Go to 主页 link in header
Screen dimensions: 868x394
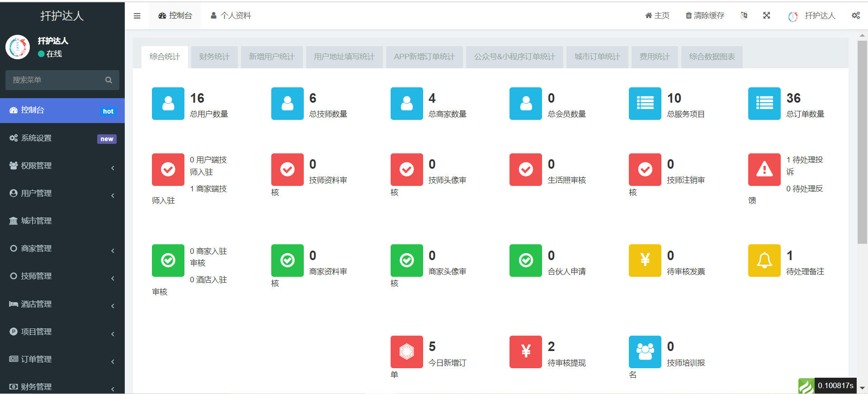pos(657,16)
